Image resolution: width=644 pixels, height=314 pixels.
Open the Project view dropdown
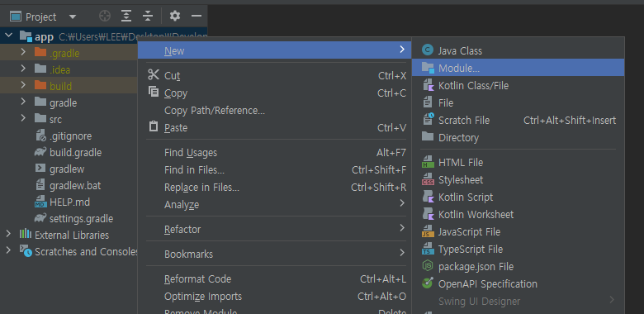point(73,17)
